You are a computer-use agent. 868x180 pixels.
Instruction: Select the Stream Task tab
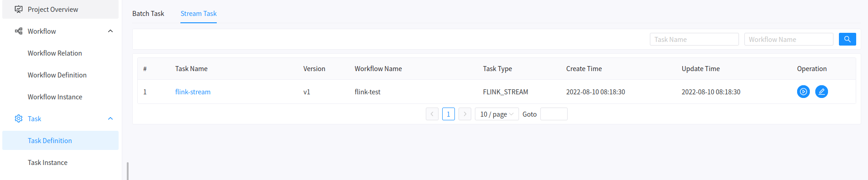click(x=199, y=14)
